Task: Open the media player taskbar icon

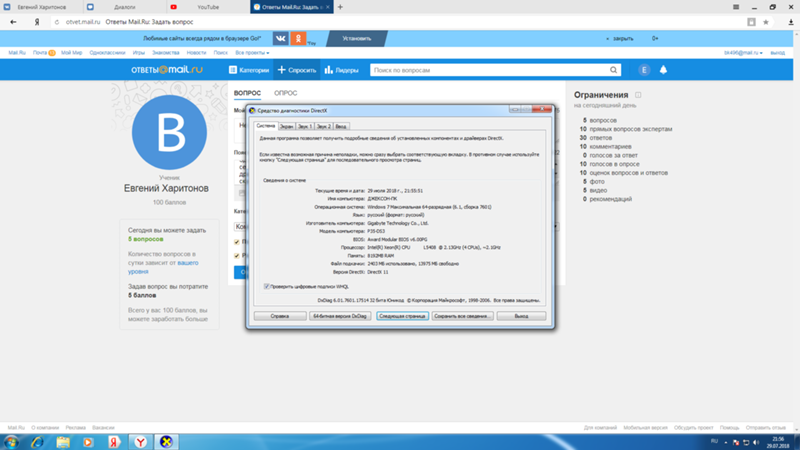Action: 88,442
